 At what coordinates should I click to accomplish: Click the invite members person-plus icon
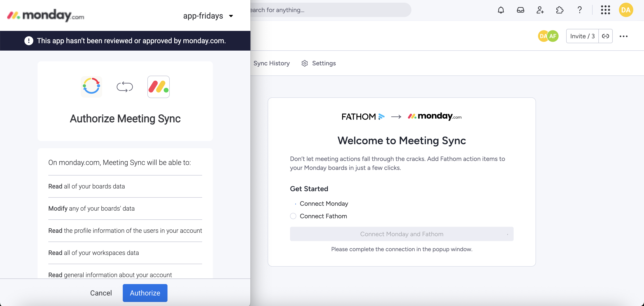pyautogui.click(x=540, y=10)
